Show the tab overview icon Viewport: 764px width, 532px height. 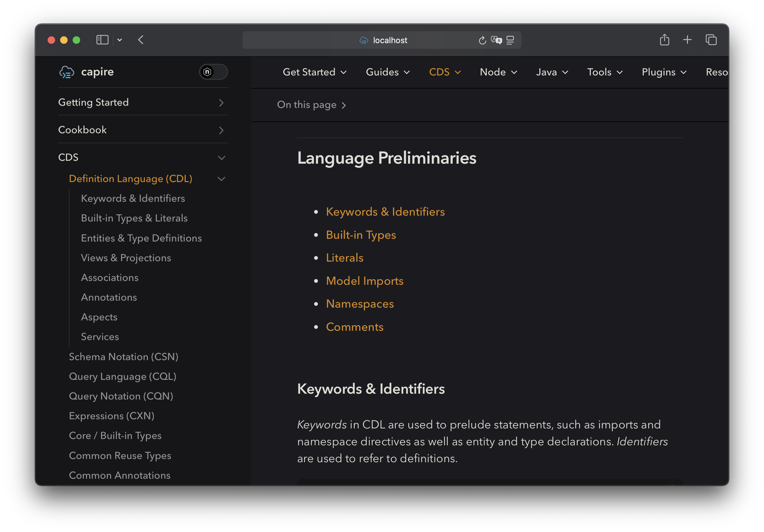click(711, 40)
